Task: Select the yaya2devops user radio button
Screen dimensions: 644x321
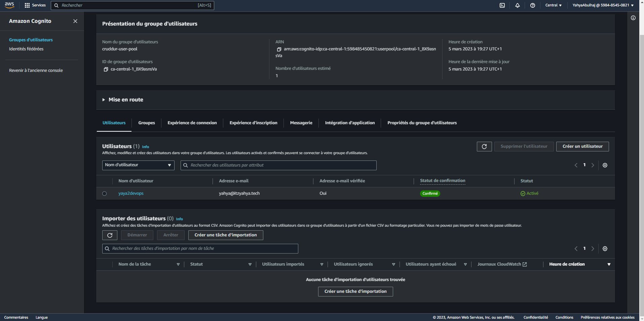Action: pyautogui.click(x=104, y=194)
